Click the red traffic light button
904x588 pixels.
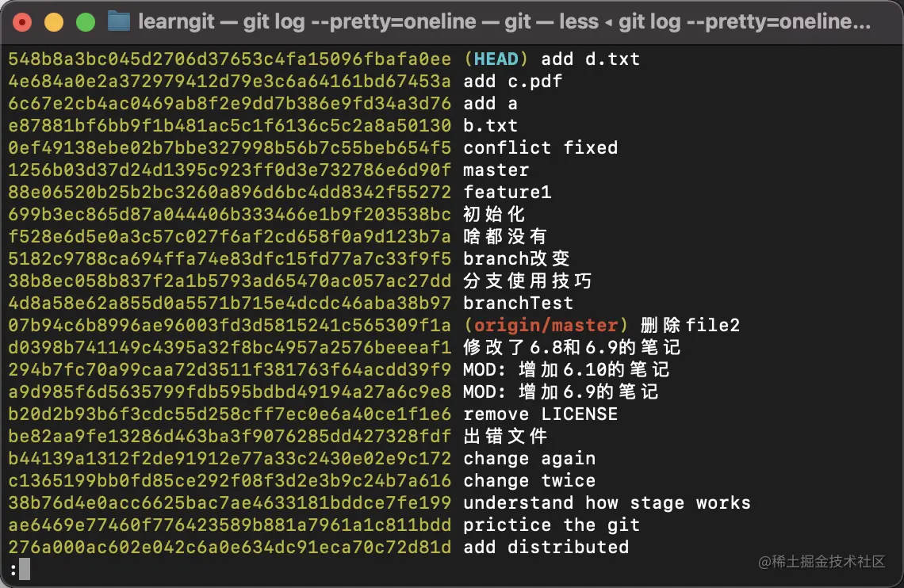(x=22, y=22)
